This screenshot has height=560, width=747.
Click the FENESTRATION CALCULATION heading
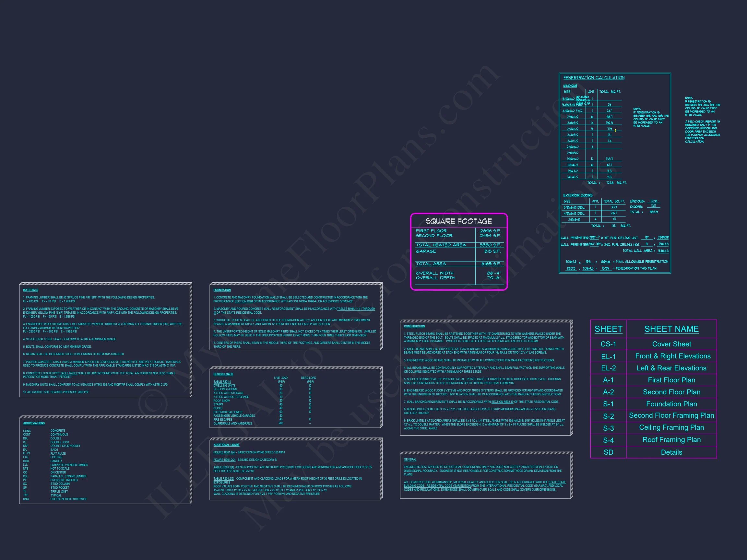(594, 78)
